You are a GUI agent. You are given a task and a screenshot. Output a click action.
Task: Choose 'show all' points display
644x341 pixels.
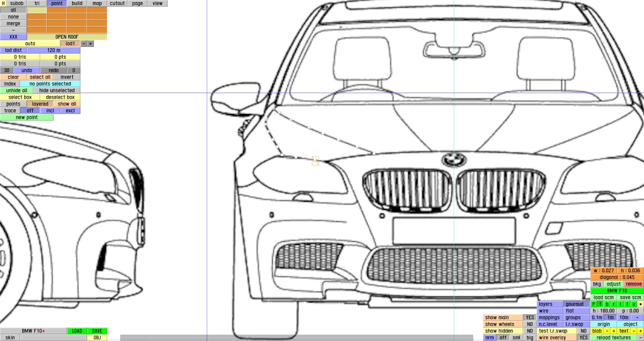click(67, 104)
